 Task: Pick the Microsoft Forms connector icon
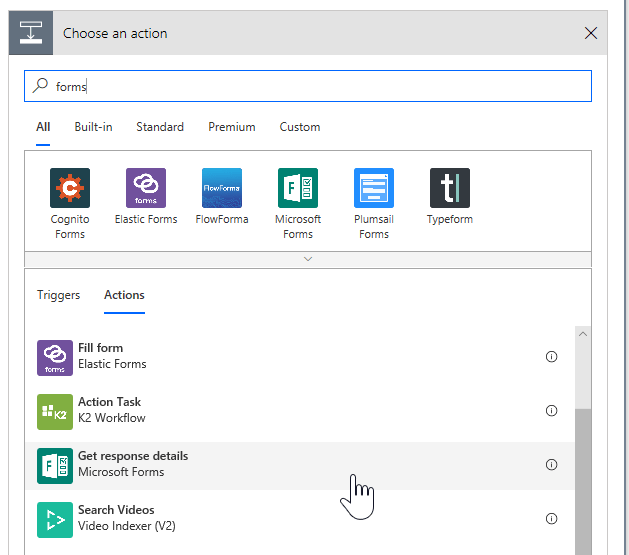[298, 188]
